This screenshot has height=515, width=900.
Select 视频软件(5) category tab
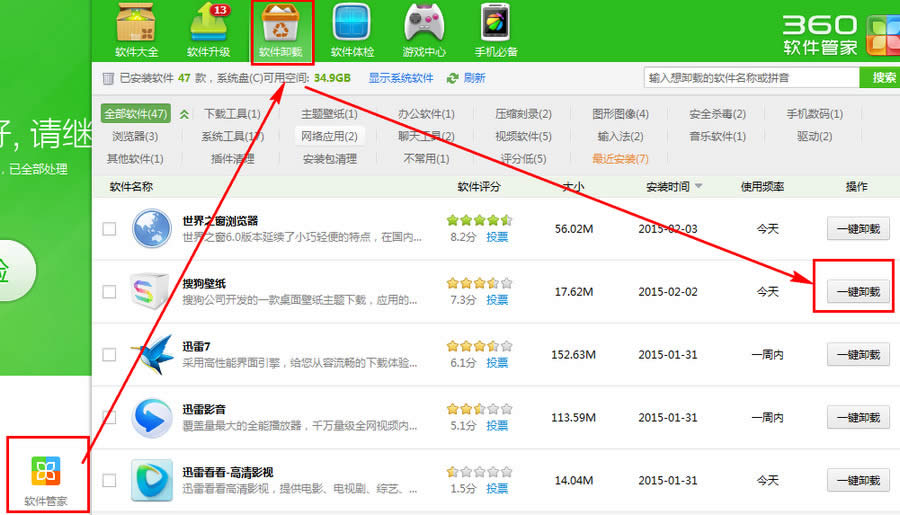pyautogui.click(x=523, y=137)
